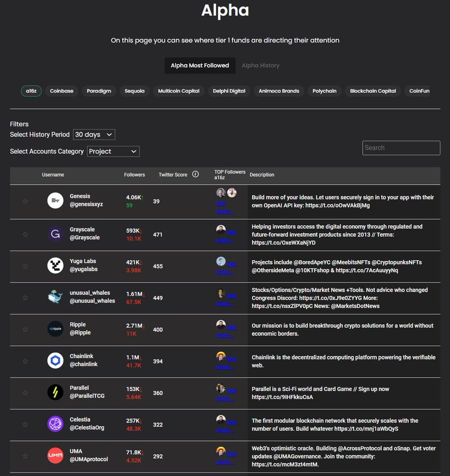Focus the Search input field
Viewport: 450px width, 476px height.
[x=401, y=148]
